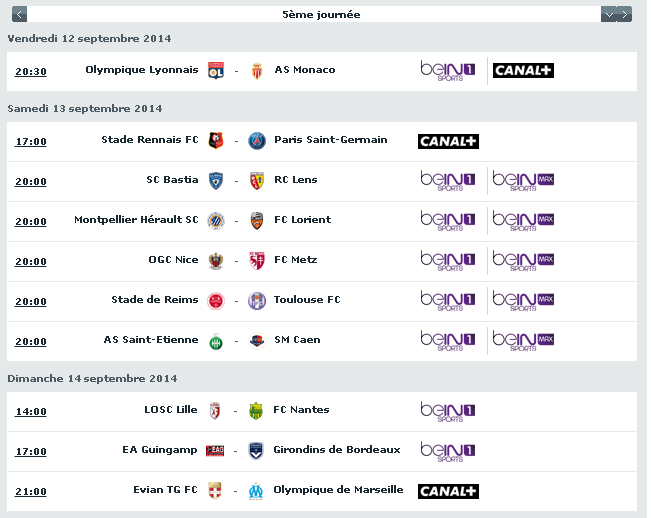651x518 pixels.
Task: Open the 17:00 Rennes vs PSG match time
Action: [x=31, y=142]
